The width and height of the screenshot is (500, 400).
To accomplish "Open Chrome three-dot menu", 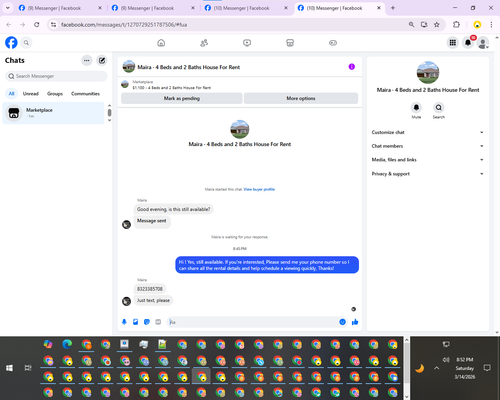I will 491,24.
